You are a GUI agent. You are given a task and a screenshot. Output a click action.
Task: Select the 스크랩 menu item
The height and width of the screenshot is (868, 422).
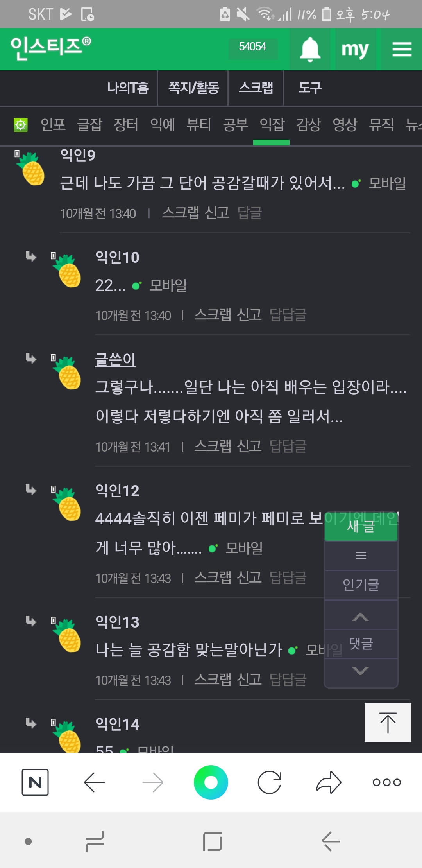coord(256,88)
